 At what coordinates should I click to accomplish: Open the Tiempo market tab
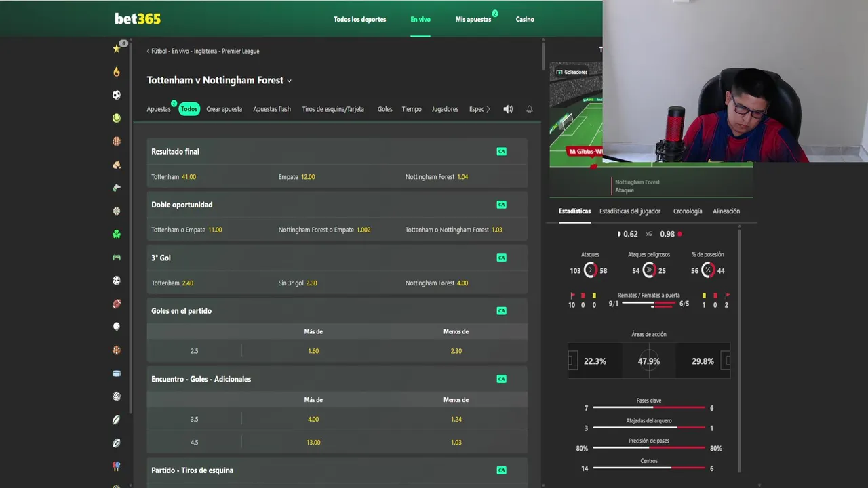(412, 109)
